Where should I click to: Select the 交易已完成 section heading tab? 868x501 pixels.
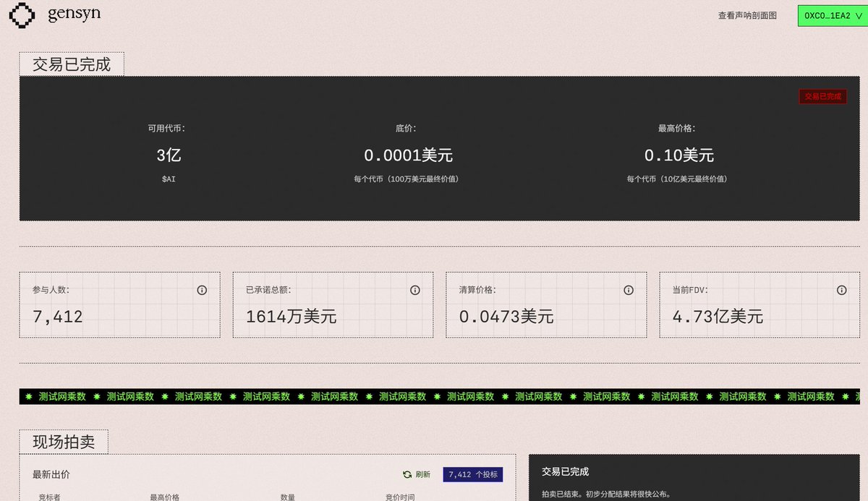(72, 64)
